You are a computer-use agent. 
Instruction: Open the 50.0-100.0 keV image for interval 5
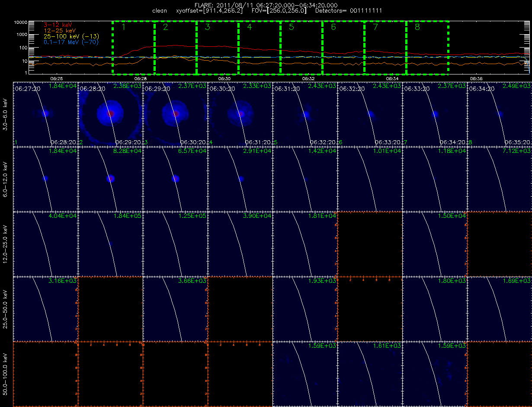[x=305, y=374]
